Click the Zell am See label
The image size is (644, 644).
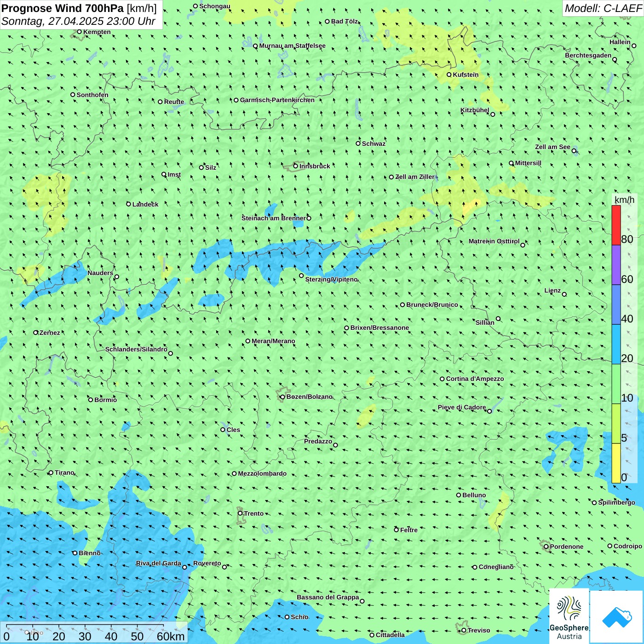[x=552, y=147]
